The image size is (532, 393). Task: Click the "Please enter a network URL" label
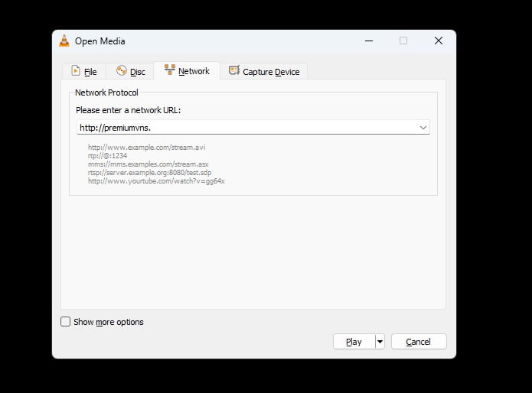128,110
